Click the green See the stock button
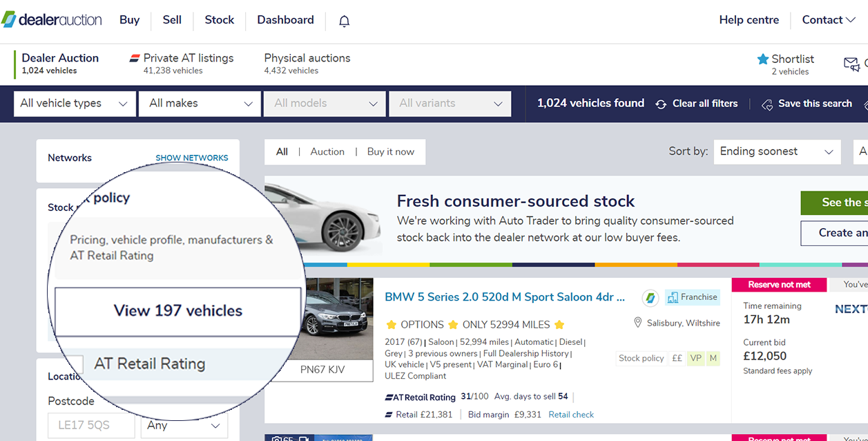 (x=834, y=203)
